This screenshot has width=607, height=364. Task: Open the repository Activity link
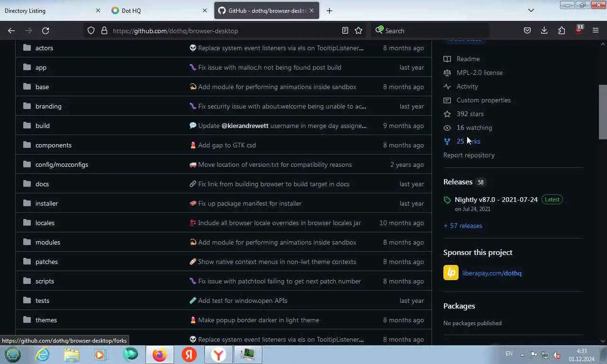click(460, 86)
